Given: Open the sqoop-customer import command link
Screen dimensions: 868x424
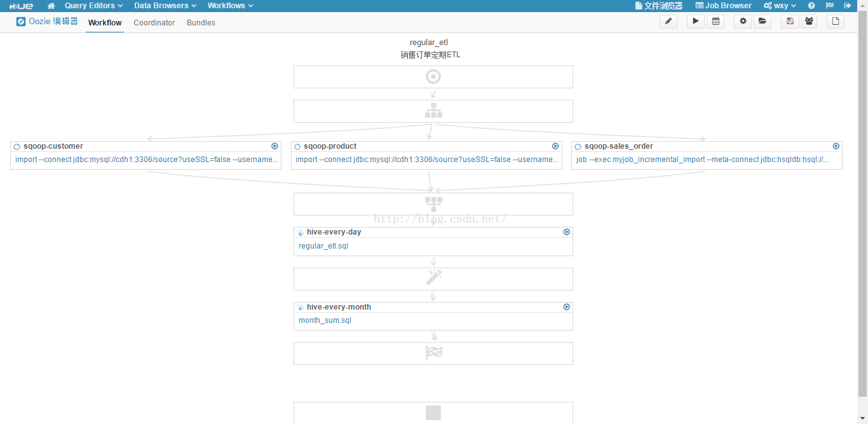Looking at the screenshot, I should click(x=147, y=160).
